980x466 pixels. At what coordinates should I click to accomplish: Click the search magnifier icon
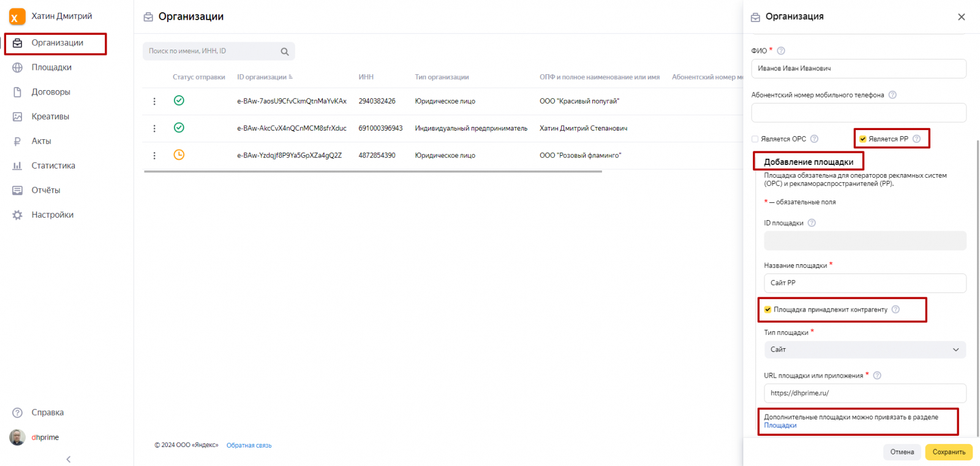tap(285, 52)
